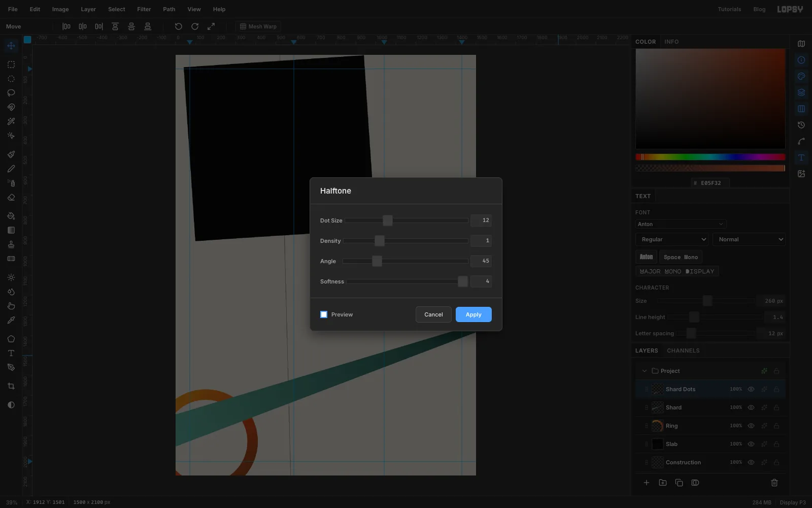Screen dimensions: 812x508
Task: Delete layer with the trash icon
Action: (x=774, y=483)
